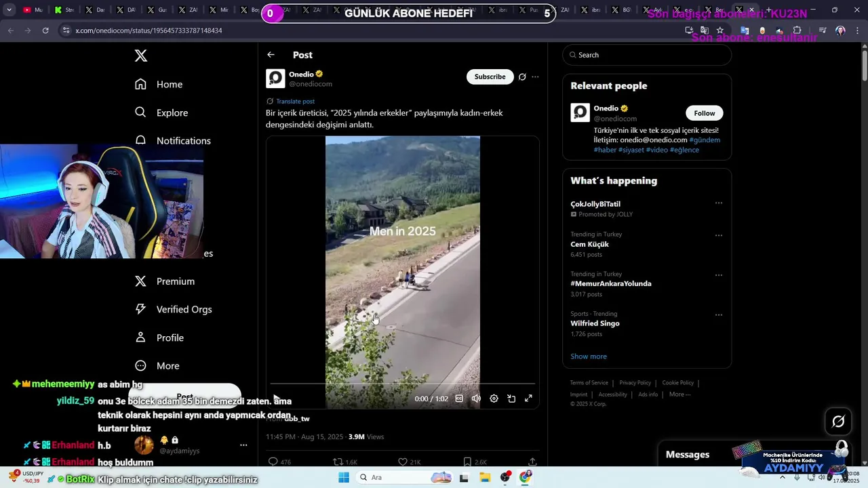
Task: Open options for Wilfried Singo trend
Action: [719, 314]
